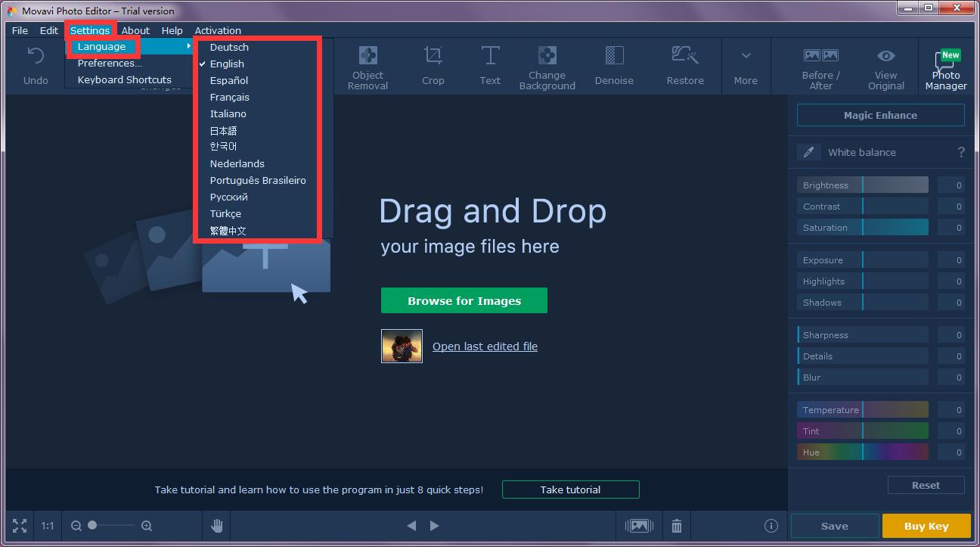This screenshot has width=980, height=547.
Task: Open the Edit menu
Action: 49,30
